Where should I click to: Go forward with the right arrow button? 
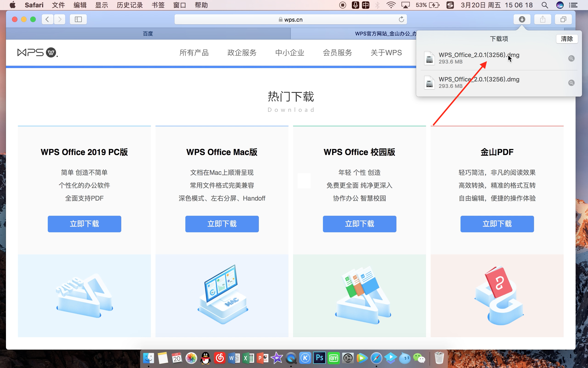pyautogui.click(x=60, y=19)
